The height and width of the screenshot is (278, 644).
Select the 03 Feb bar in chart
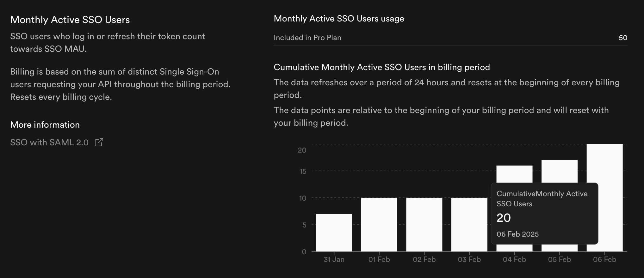[x=469, y=225]
